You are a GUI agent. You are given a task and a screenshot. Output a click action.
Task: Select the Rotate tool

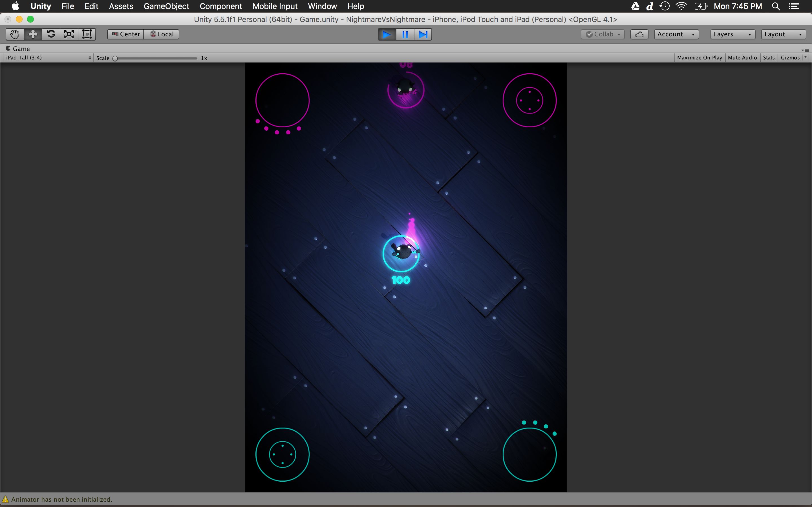pyautogui.click(x=51, y=34)
